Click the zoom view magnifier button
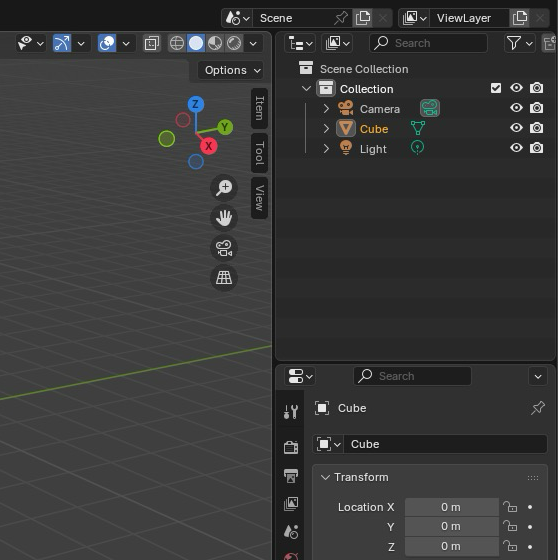This screenshot has width=558, height=560. point(224,188)
